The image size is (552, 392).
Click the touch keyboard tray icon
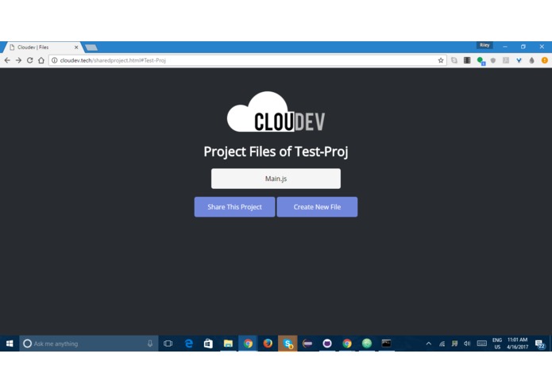point(481,344)
